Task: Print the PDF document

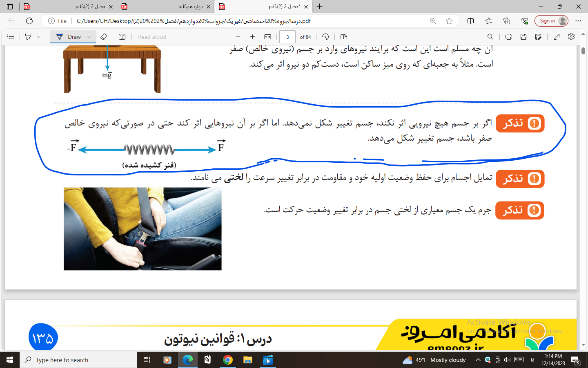Action: [x=508, y=37]
